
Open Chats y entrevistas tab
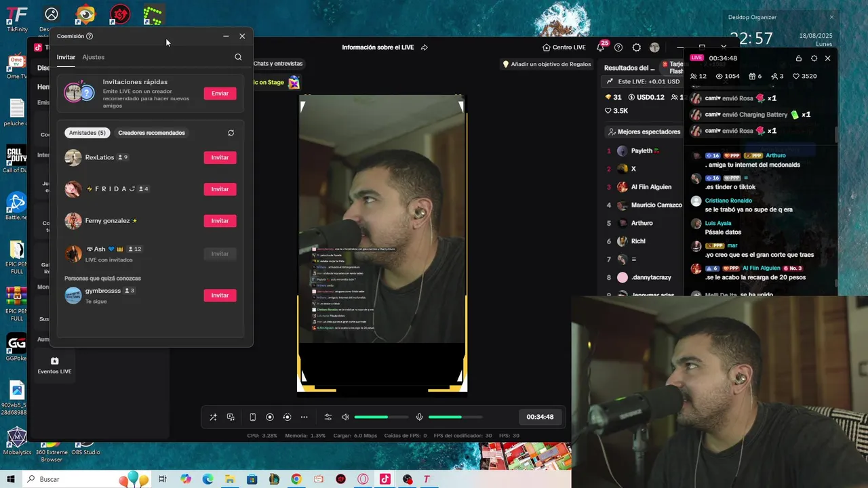(x=278, y=64)
